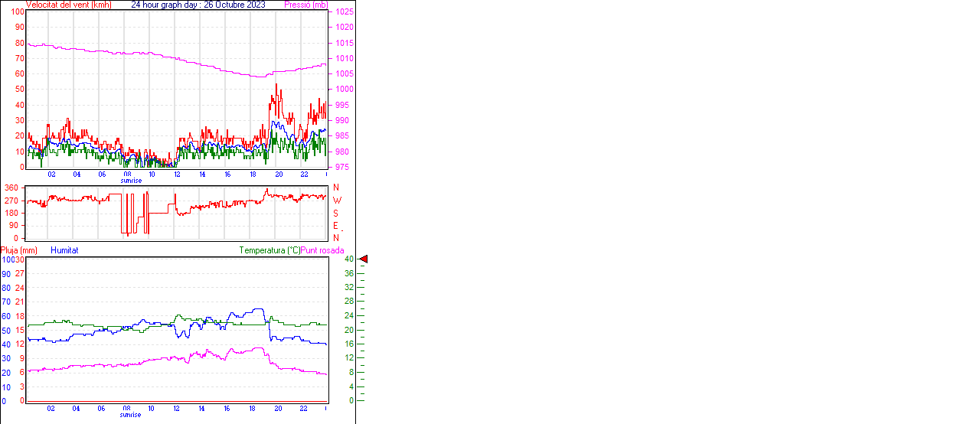Screen dimensions: 980x424
Task: Click the 'S' compass direction label
Action: (x=335, y=213)
